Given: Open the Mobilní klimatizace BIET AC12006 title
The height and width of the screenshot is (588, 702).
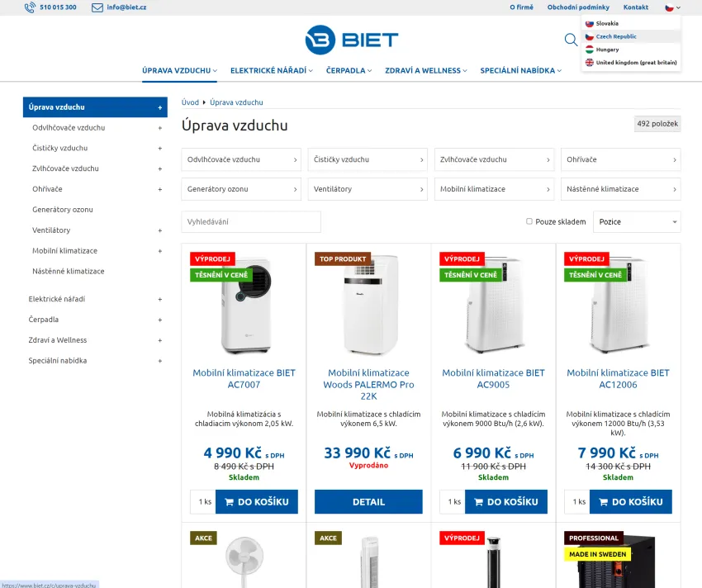Looking at the screenshot, I should pyautogui.click(x=618, y=378).
